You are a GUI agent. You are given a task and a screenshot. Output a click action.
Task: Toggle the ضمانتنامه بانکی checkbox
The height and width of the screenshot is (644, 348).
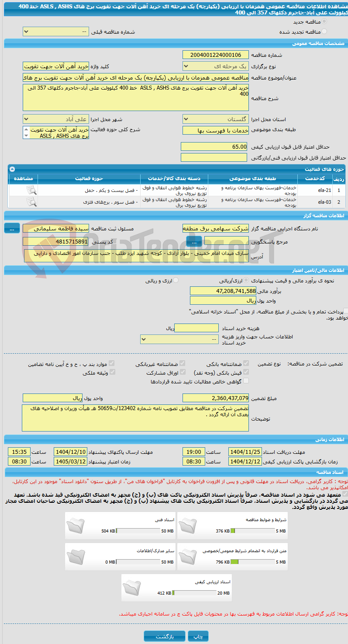[x=246, y=364]
